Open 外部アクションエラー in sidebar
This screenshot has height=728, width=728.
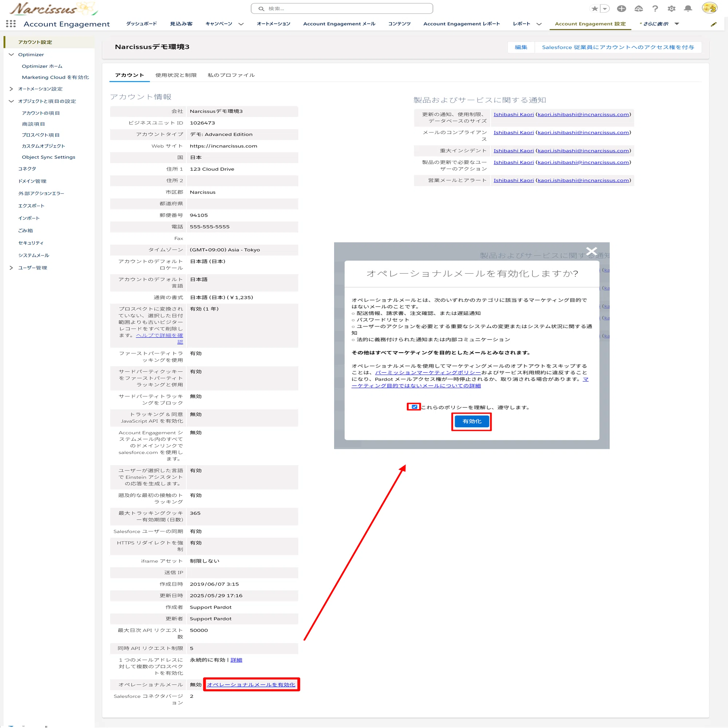click(41, 193)
